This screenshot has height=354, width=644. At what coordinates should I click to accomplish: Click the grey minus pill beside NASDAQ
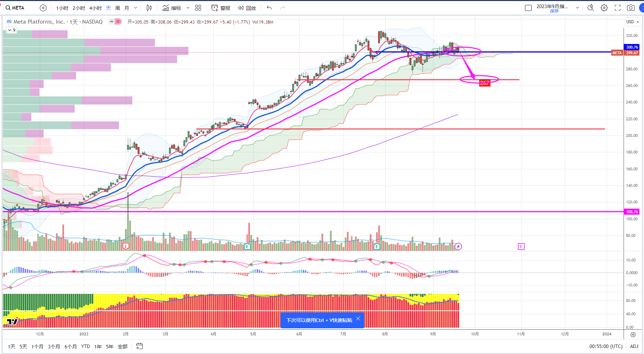click(111, 21)
